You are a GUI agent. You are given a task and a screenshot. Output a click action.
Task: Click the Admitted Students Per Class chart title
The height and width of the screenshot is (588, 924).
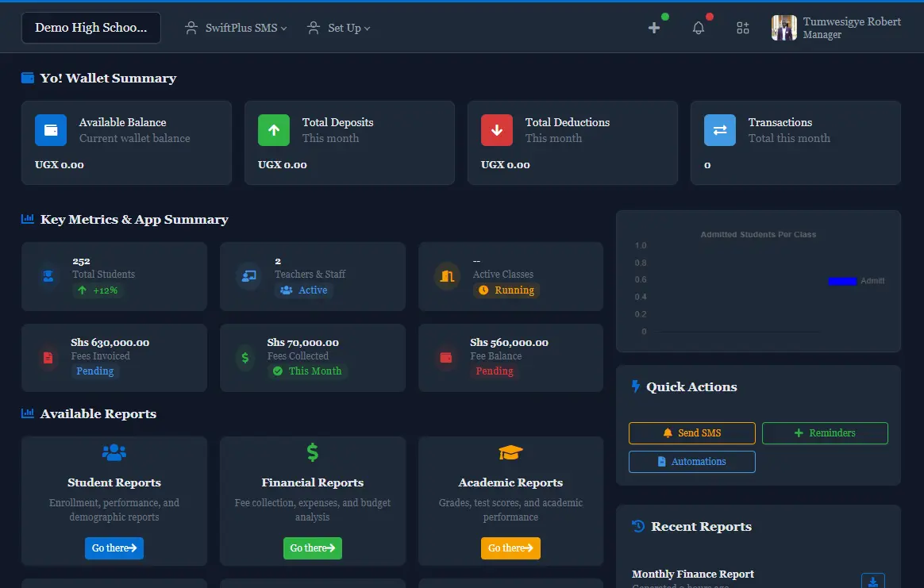[758, 235]
